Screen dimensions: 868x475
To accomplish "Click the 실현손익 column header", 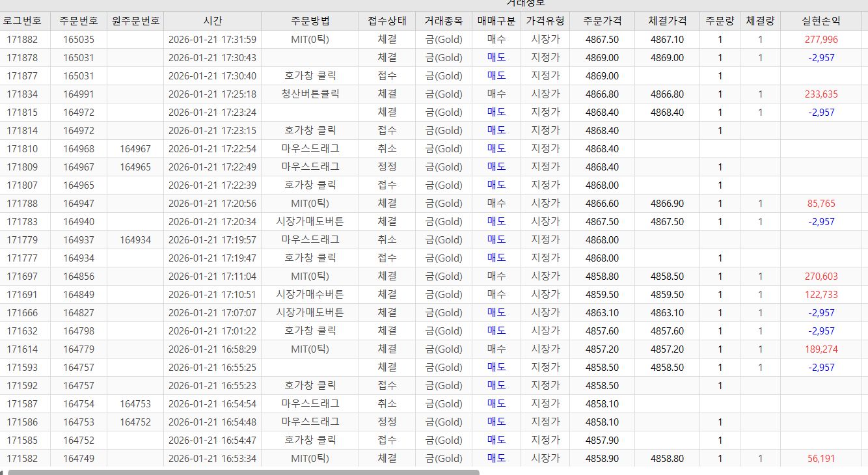I will pyautogui.click(x=821, y=21).
